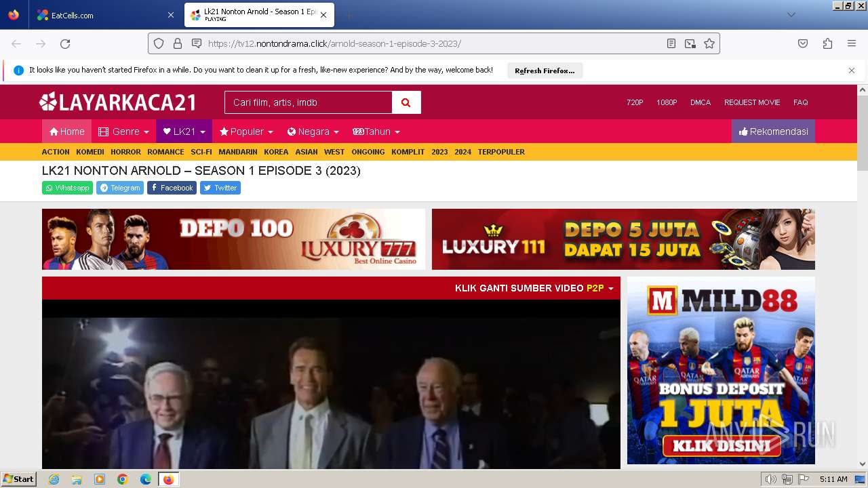Expand the Genre dropdown menu
This screenshot has width=868, height=488.
123,131
